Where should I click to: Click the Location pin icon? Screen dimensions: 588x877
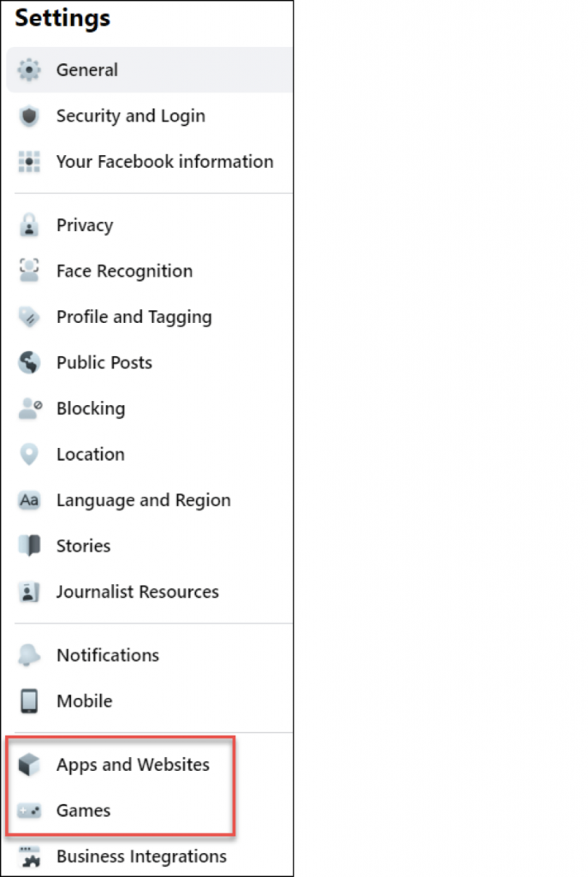tap(29, 454)
